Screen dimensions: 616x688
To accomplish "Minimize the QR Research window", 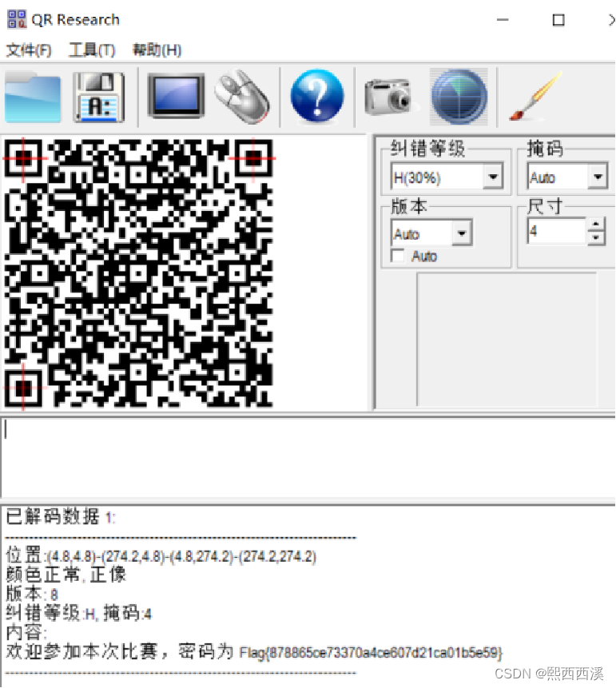I will 503,20.
